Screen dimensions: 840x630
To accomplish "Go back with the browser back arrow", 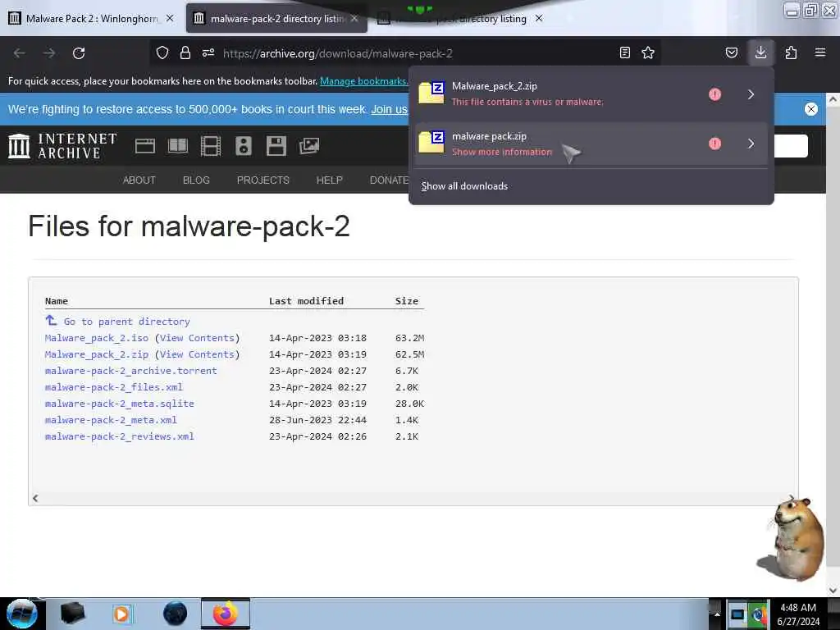I will click(x=20, y=53).
